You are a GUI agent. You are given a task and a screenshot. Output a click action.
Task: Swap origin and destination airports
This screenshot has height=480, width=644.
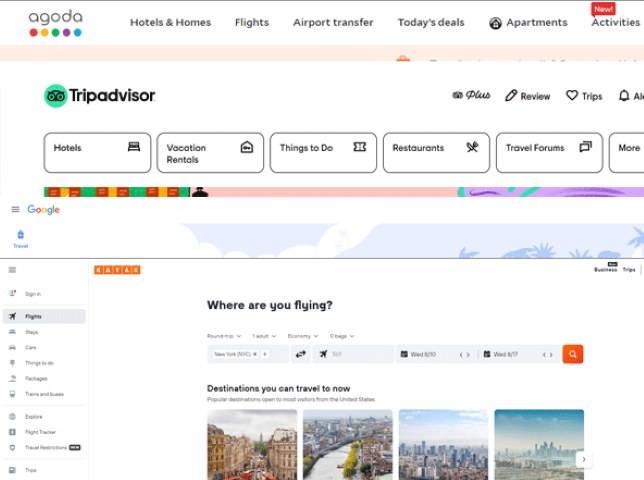click(x=301, y=354)
